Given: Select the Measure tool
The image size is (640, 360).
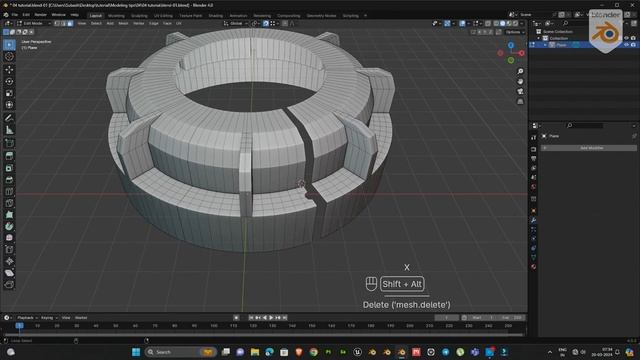Looking at the screenshot, I should 9,130.
